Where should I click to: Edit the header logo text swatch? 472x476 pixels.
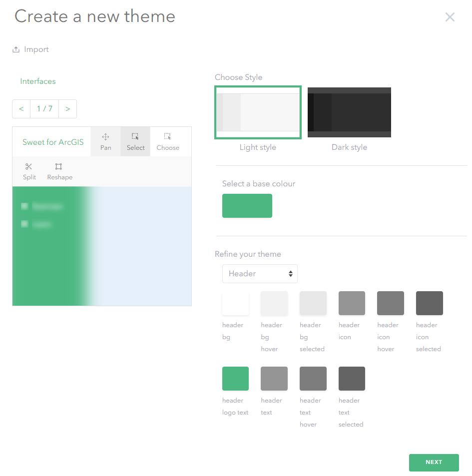[x=235, y=379]
